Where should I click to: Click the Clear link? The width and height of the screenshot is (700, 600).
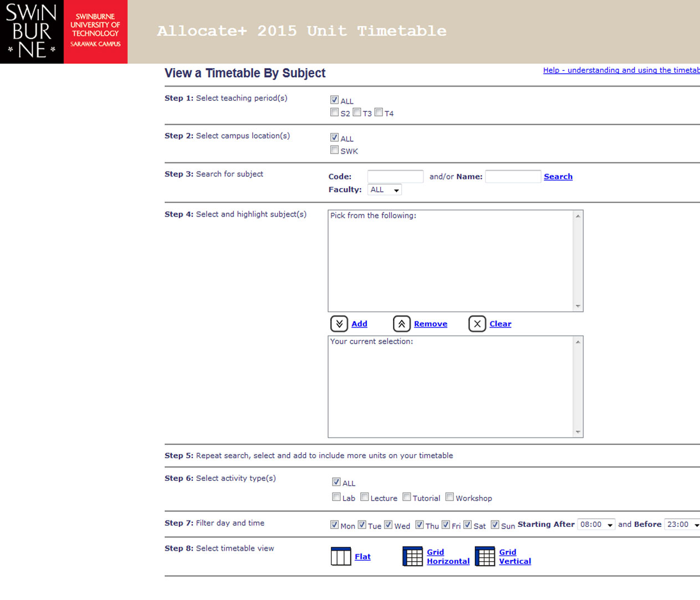[x=500, y=324]
